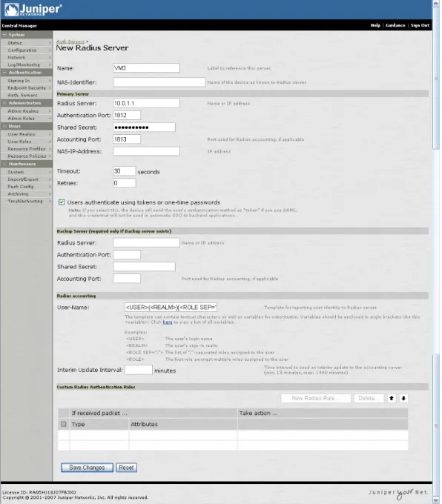Collapse the Maintenance sidebar section
This screenshot has width=442, height=504.
(x=4, y=164)
